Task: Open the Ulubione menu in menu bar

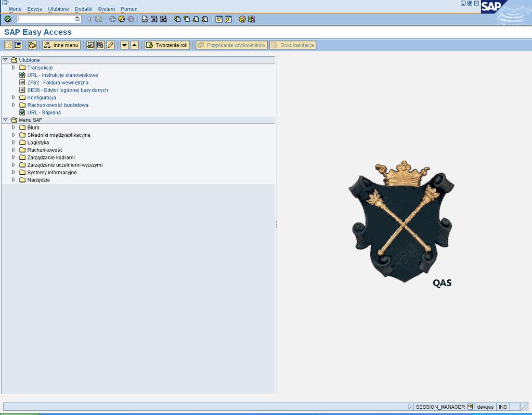Action: [x=58, y=9]
